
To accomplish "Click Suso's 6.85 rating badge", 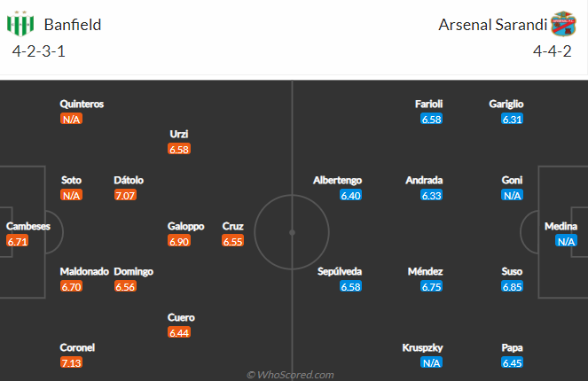I will pos(512,286).
